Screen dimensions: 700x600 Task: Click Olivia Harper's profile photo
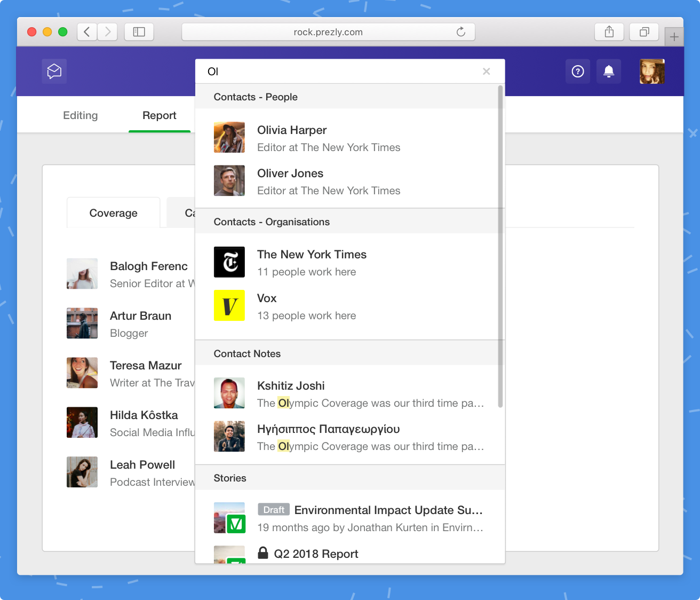[229, 137]
